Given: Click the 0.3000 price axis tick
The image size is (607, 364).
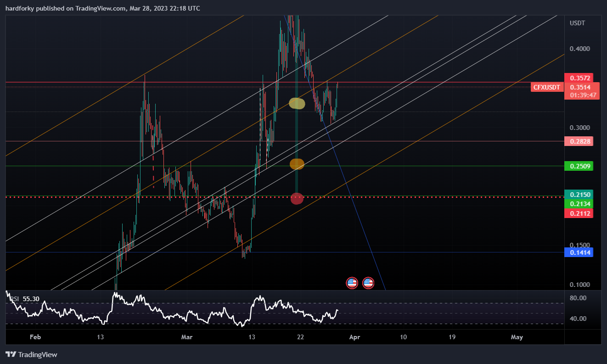Looking at the screenshot, I should [579, 128].
